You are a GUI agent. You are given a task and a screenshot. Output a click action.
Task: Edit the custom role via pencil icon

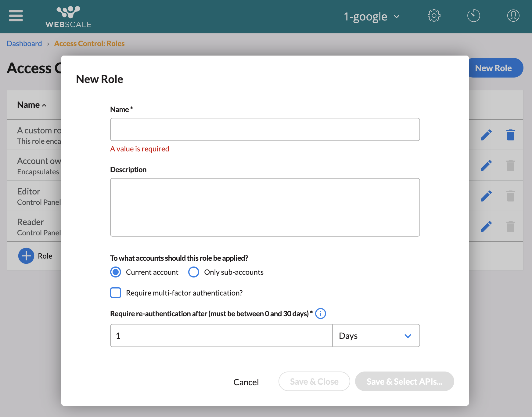pyautogui.click(x=486, y=135)
